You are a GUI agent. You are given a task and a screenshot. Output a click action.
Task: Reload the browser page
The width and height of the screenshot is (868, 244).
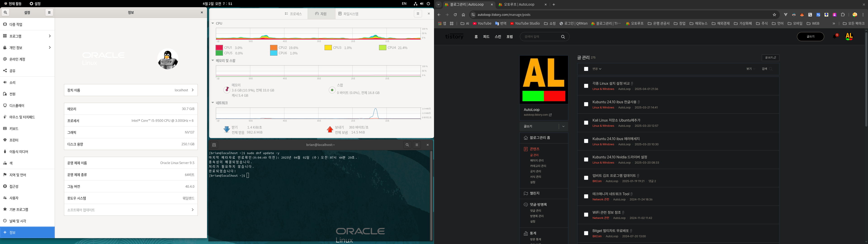pyautogui.click(x=455, y=15)
